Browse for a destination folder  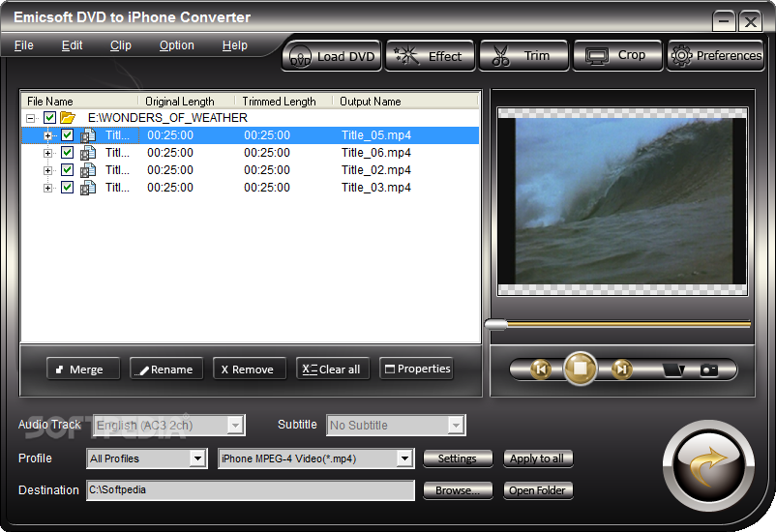(x=458, y=490)
